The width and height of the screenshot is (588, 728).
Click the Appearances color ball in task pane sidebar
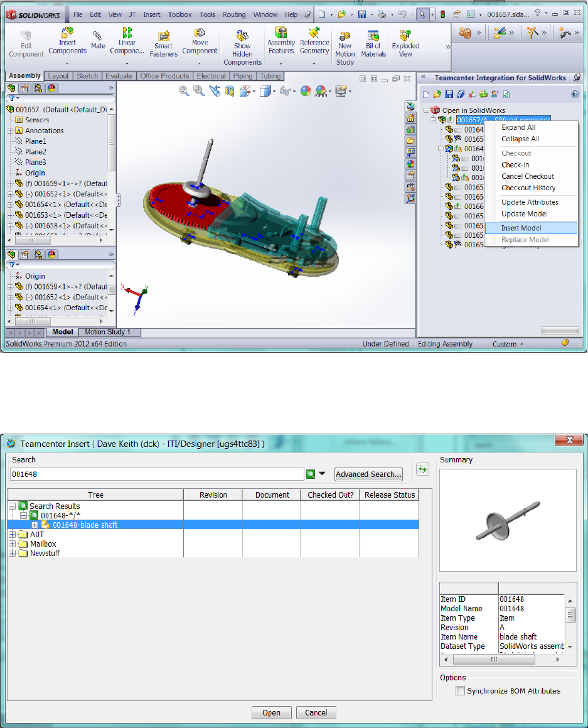[x=410, y=164]
